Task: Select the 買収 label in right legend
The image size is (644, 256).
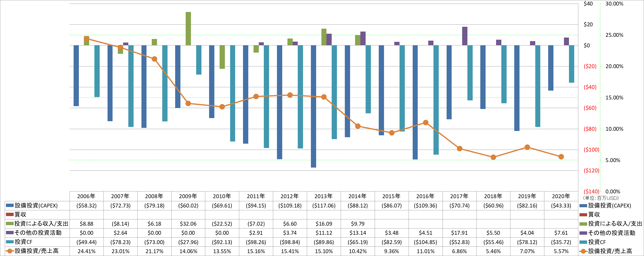Action: [x=594, y=214]
